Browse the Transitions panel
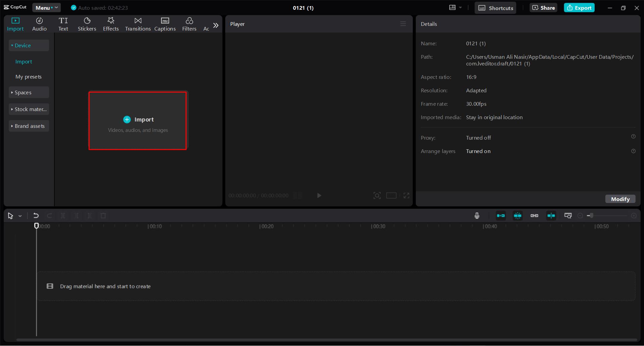The height and width of the screenshot is (346, 644). point(138,24)
